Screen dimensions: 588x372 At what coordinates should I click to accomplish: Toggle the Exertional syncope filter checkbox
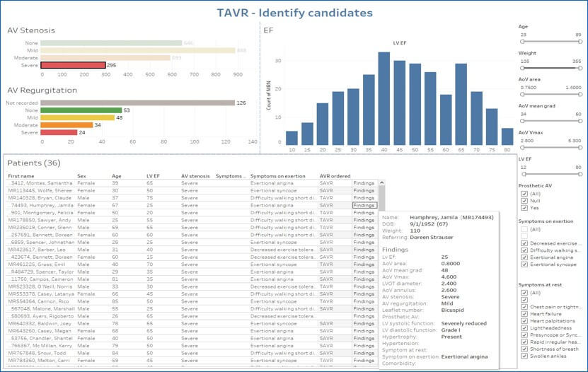point(524,265)
